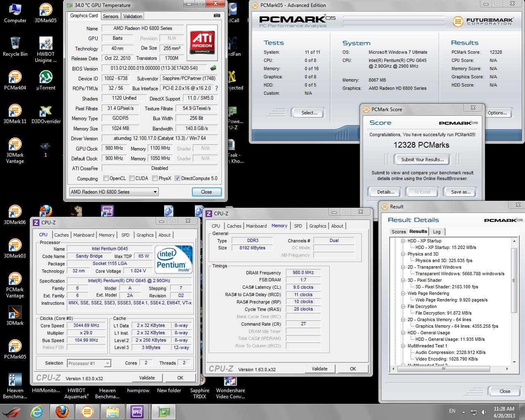525x420 pixels.
Task: Click the GPU-Z screenshot camera icon
Action: tap(217, 16)
